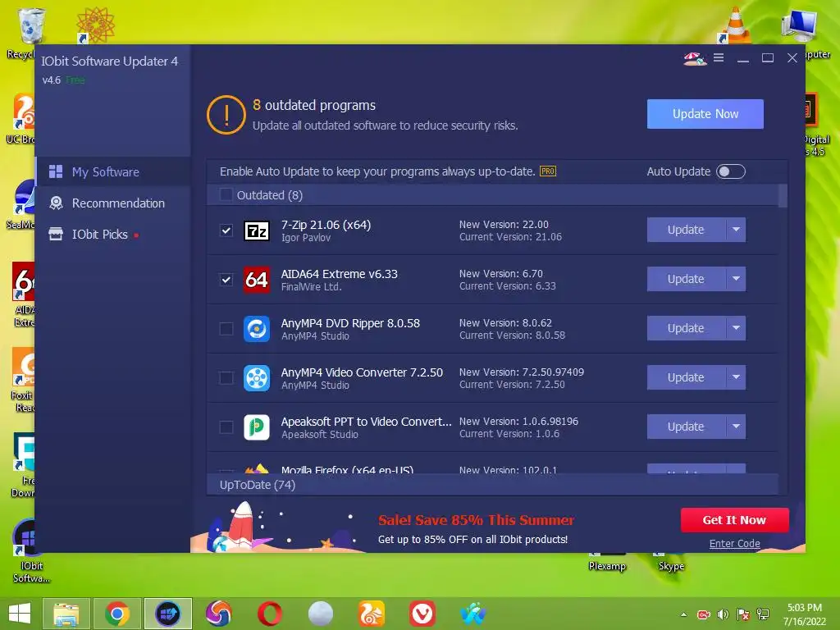Expand the AIDA64 Update dropdown arrow
This screenshot has height=630, width=840.
(x=736, y=279)
